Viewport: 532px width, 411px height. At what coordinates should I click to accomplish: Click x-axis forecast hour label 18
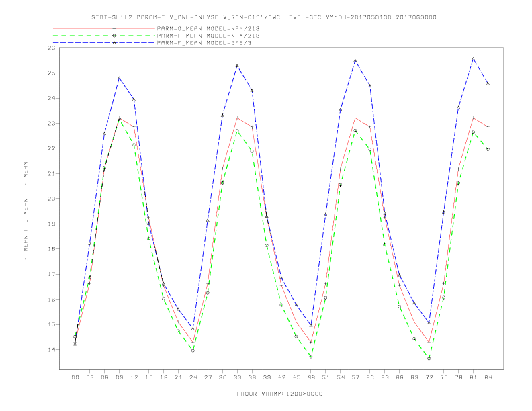click(x=163, y=377)
